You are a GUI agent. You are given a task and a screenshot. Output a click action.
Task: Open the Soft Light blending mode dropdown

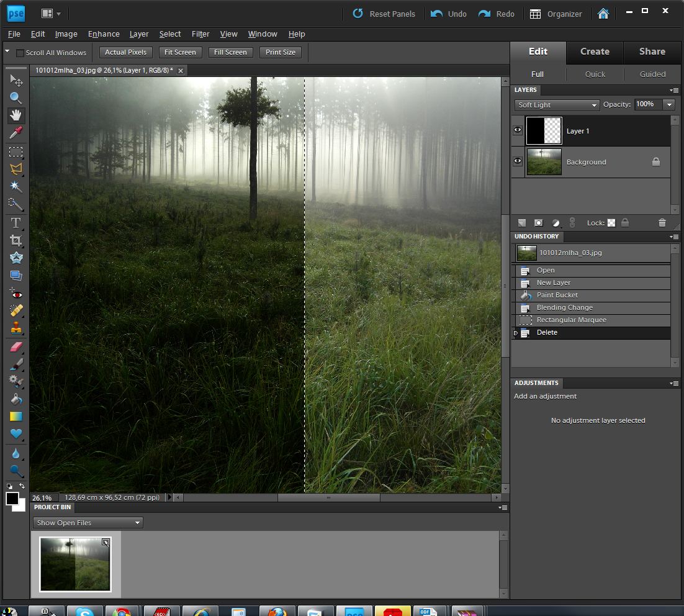[x=557, y=105]
